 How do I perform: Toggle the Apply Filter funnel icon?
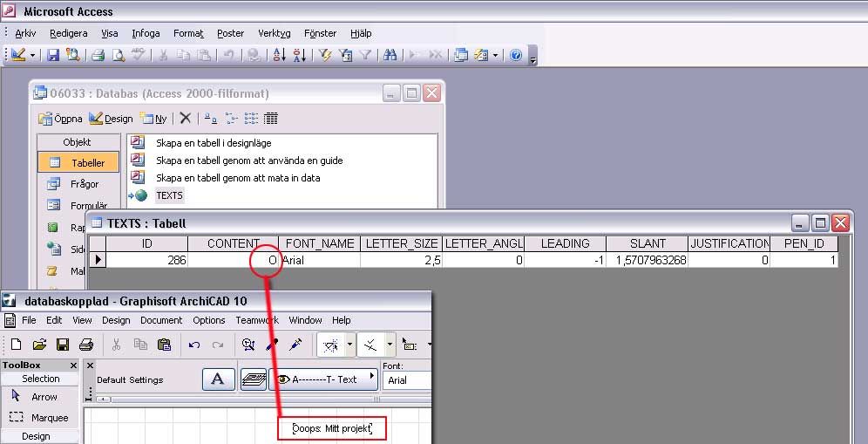click(365, 55)
